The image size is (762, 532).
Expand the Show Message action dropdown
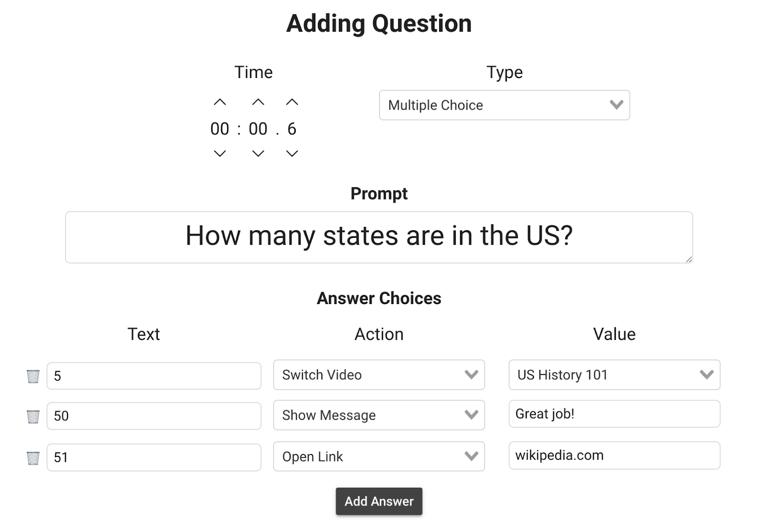coord(379,415)
